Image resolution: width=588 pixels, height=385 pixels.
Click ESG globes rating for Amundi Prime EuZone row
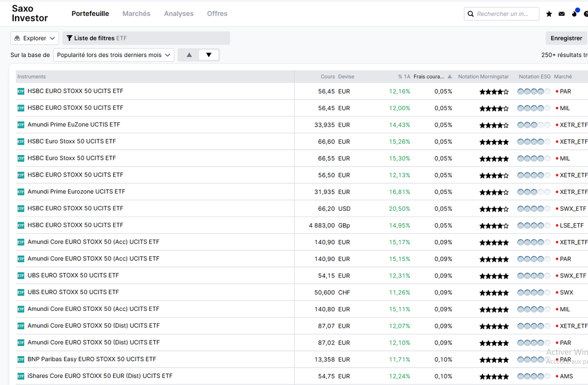coord(534,125)
